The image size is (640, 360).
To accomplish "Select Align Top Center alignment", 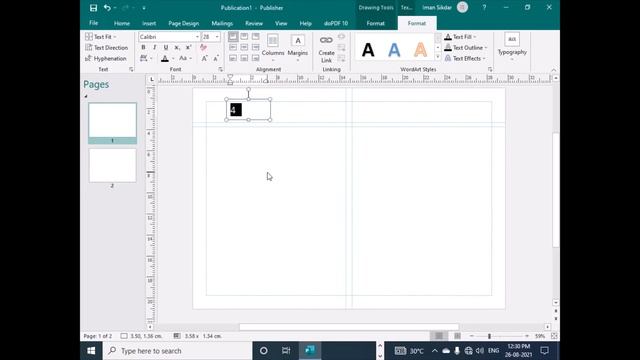I will pyautogui.click(x=244, y=37).
